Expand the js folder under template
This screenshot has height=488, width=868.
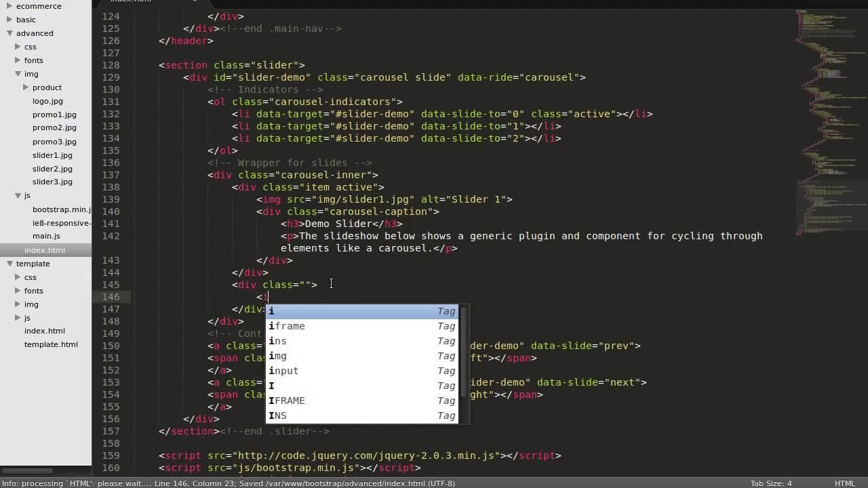(x=18, y=318)
